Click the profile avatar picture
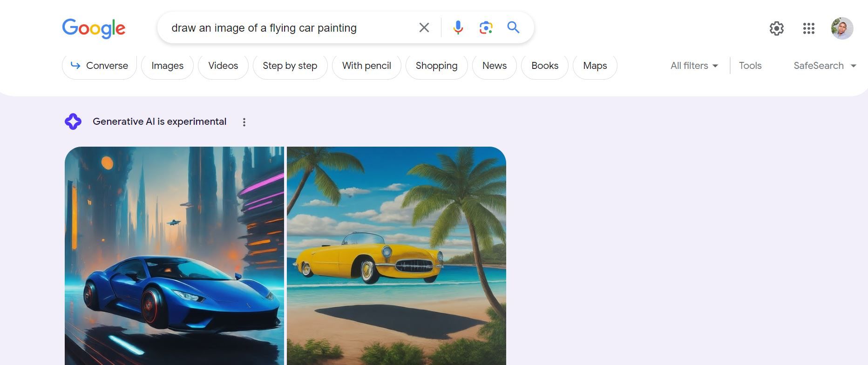 pyautogui.click(x=842, y=28)
